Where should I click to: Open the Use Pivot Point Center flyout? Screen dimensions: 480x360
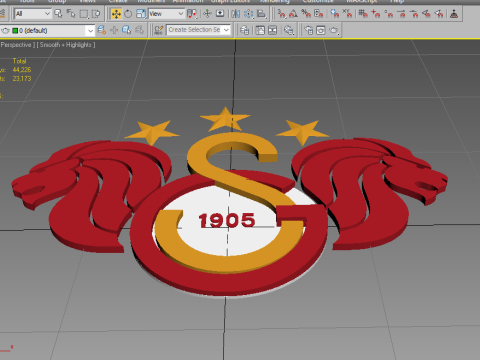192,14
